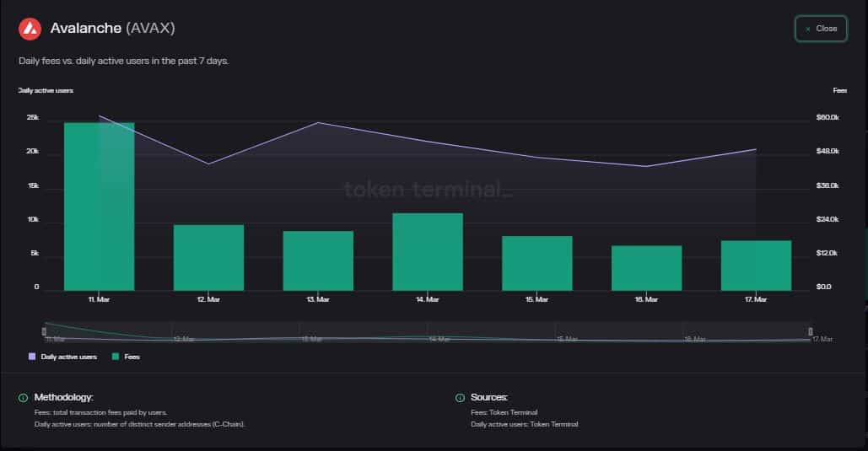Click the purple Daily active users swatch
This screenshot has height=451, width=868.
[x=32, y=357]
